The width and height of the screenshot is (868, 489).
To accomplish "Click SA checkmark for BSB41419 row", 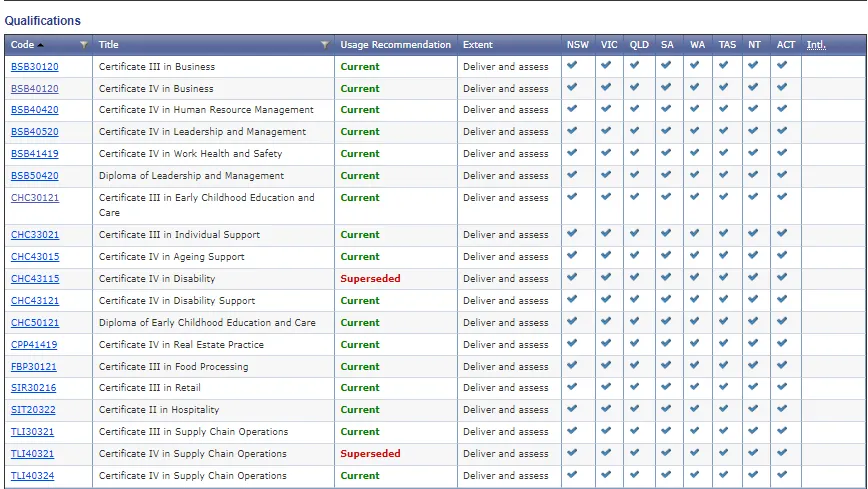I will point(666,152).
